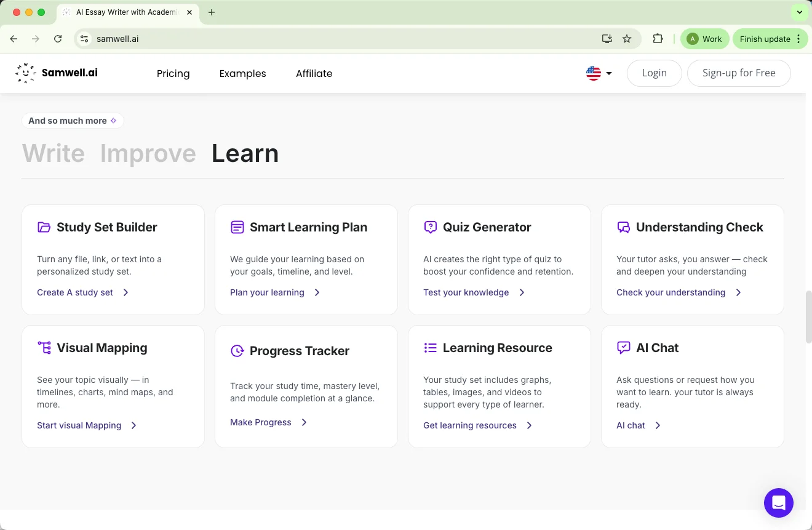
Task: Bookmark this page with the star icon
Action: [x=627, y=39]
